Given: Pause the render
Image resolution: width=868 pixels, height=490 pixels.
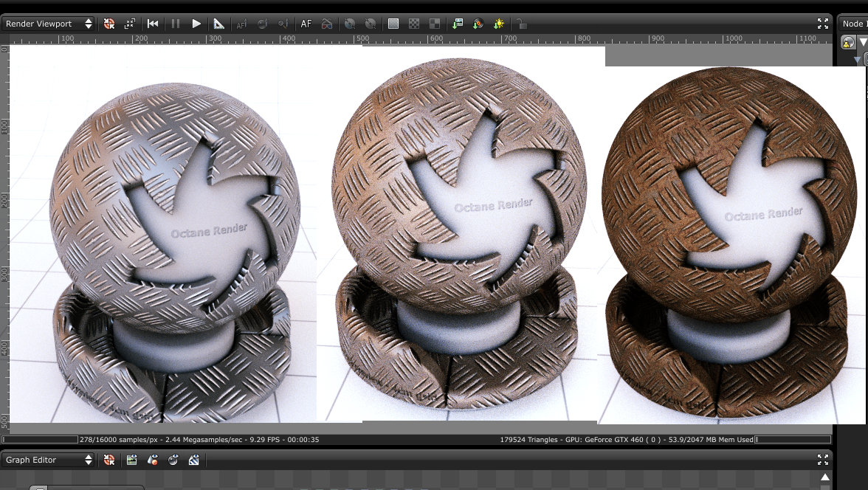Looking at the screenshot, I should 176,24.
